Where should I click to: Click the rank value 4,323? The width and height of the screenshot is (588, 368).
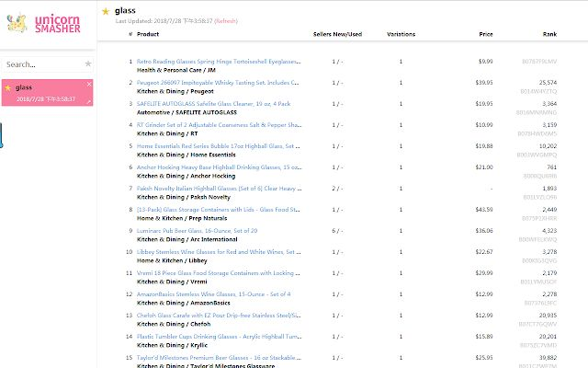coord(549,231)
